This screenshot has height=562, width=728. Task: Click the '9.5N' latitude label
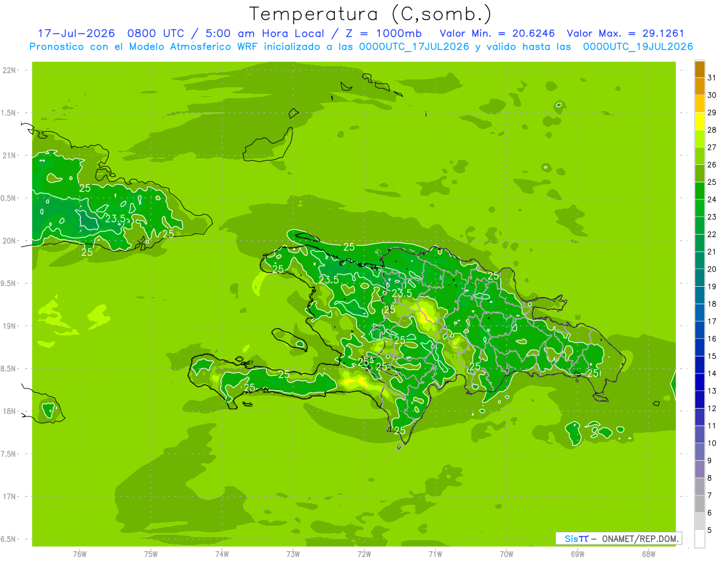coord(8,283)
